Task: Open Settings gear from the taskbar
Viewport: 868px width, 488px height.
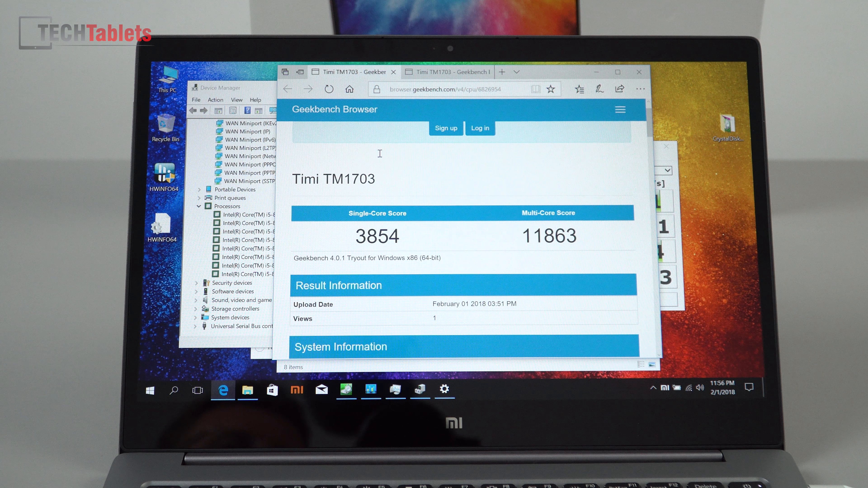Action: click(x=444, y=389)
